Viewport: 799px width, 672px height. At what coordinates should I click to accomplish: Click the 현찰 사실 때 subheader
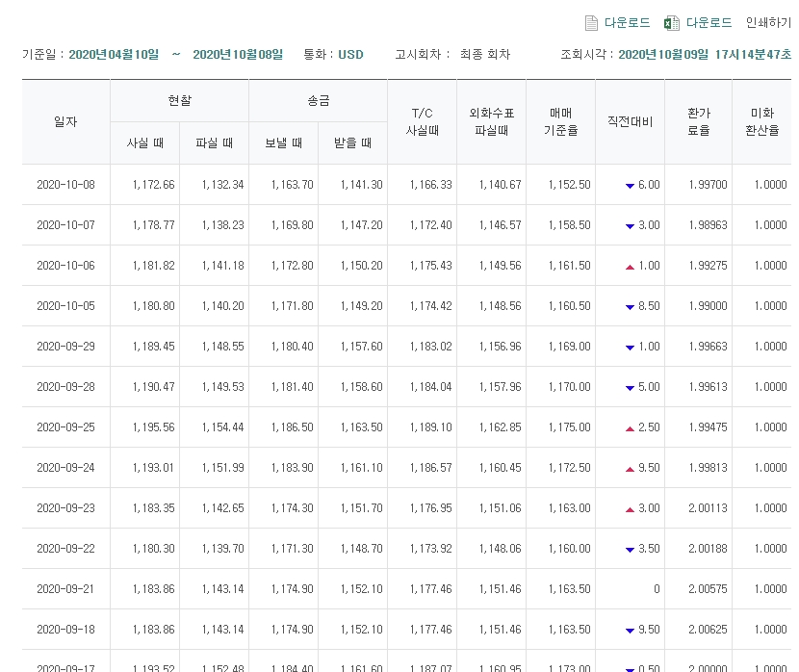point(145,143)
